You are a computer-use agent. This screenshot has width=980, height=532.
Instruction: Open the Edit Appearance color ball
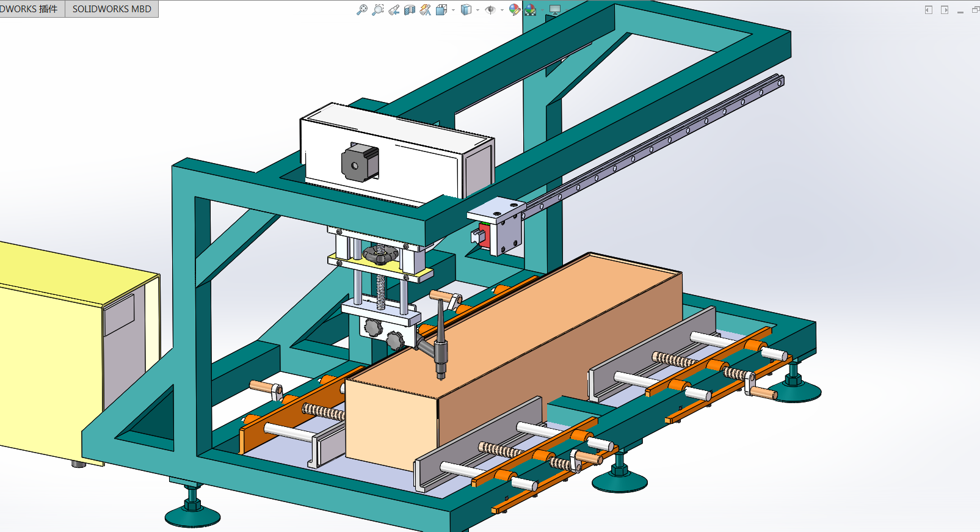pos(514,10)
